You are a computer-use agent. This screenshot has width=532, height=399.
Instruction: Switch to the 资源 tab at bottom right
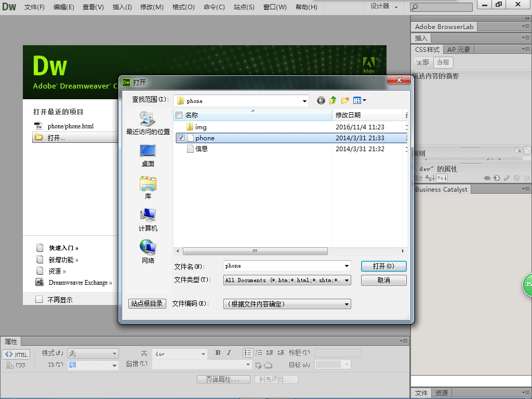442,393
